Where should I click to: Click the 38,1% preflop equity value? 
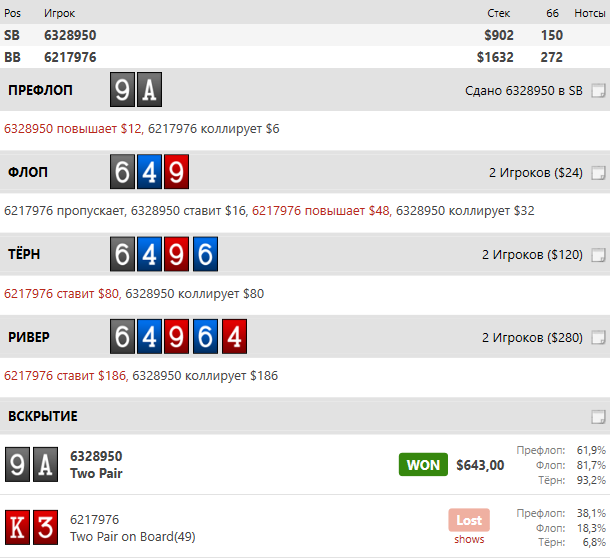pos(591,513)
